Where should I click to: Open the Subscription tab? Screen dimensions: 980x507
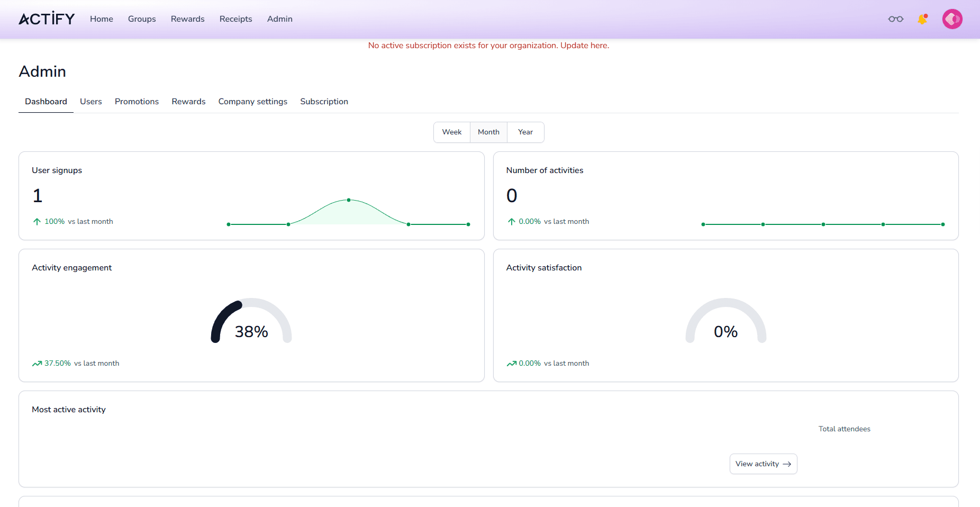coord(324,102)
